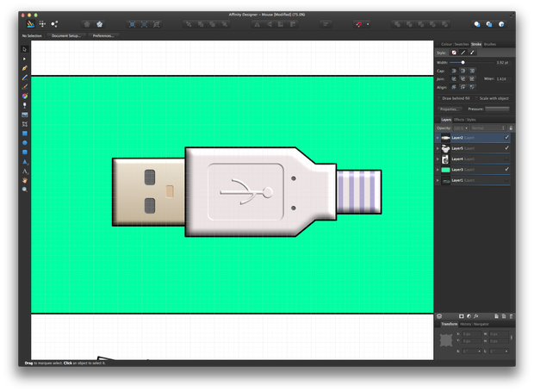
Task: Hide Layer3 using its visibility checkbox
Action: pos(506,169)
